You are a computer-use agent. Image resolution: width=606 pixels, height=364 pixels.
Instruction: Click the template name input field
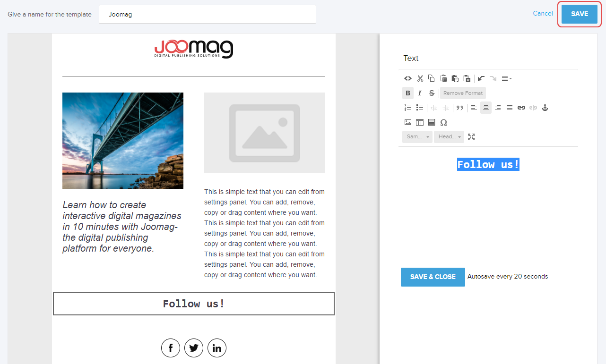click(x=207, y=14)
